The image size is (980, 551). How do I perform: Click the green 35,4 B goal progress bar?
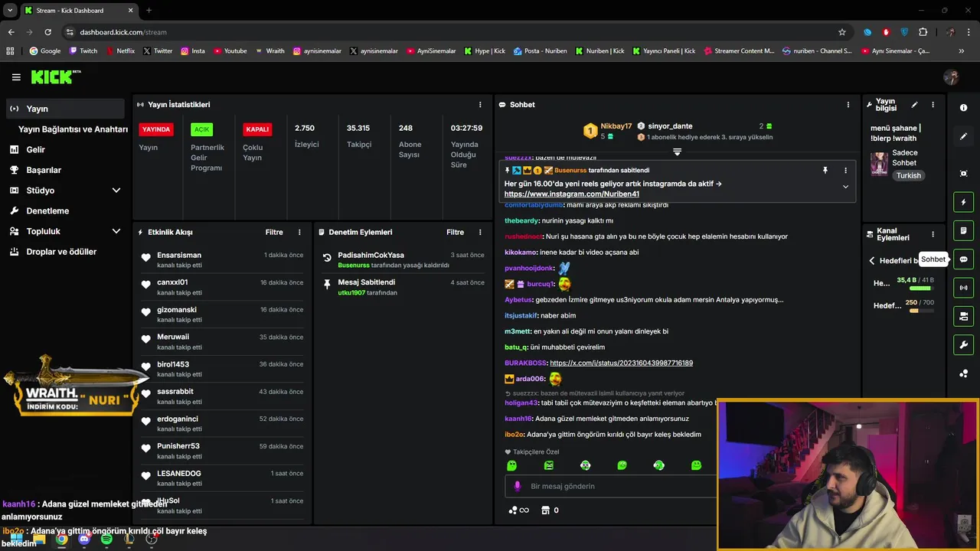[x=920, y=289]
